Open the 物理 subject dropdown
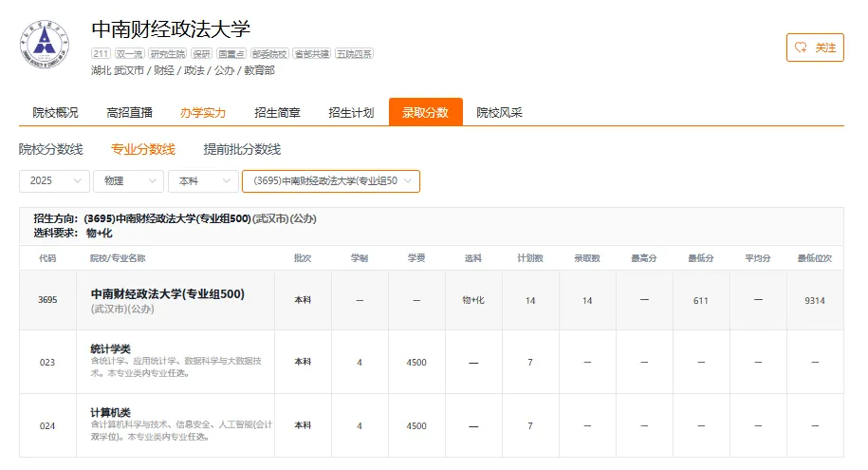The image size is (868, 470). 128,181
